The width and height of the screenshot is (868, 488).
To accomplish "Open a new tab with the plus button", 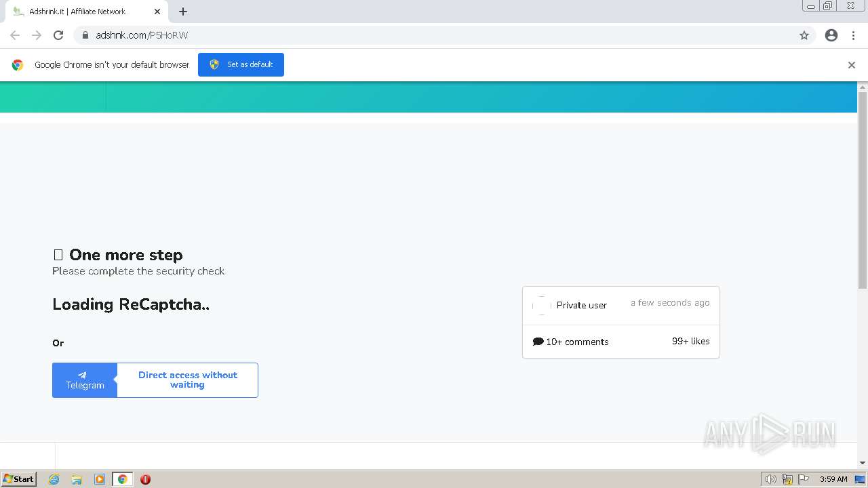I will pos(183,12).
